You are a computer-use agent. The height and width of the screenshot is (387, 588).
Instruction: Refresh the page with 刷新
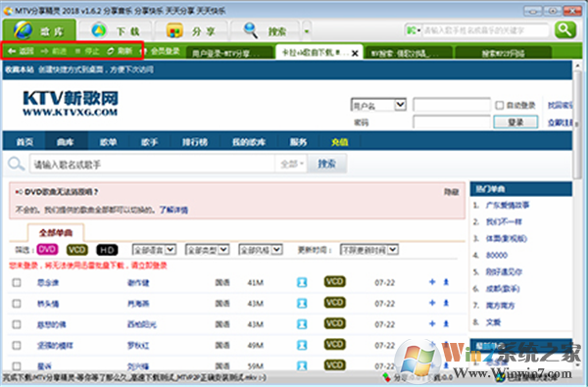tap(120, 51)
